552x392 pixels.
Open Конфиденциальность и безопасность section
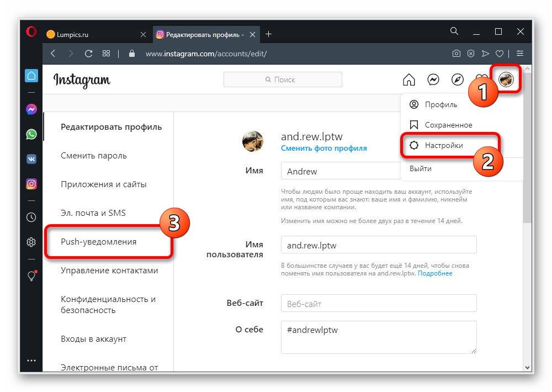tap(108, 305)
